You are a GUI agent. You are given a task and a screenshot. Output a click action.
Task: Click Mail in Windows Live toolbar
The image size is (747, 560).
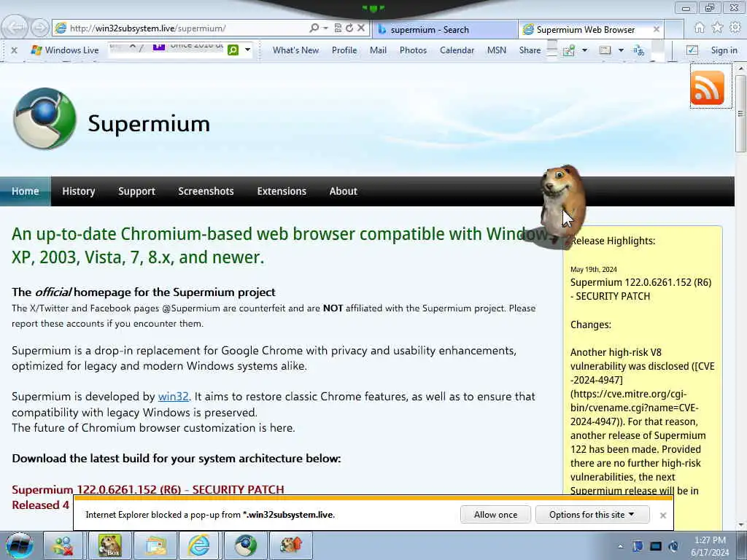(379, 50)
